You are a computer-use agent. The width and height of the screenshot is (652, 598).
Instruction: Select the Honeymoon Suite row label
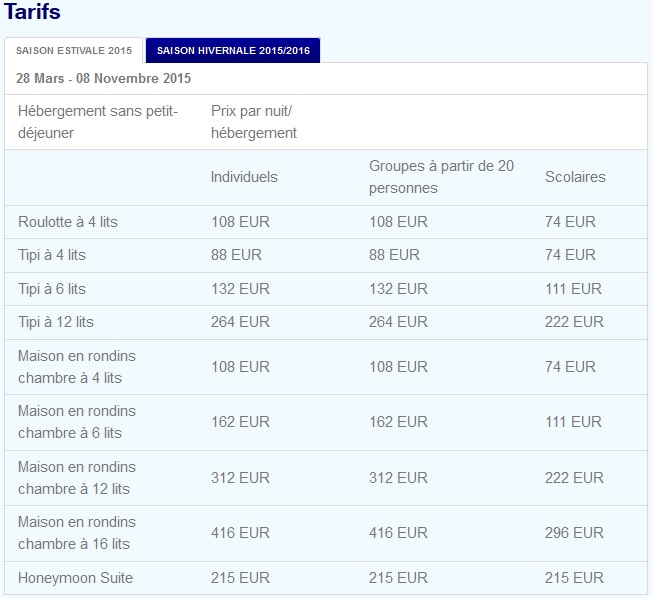tap(75, 578)
